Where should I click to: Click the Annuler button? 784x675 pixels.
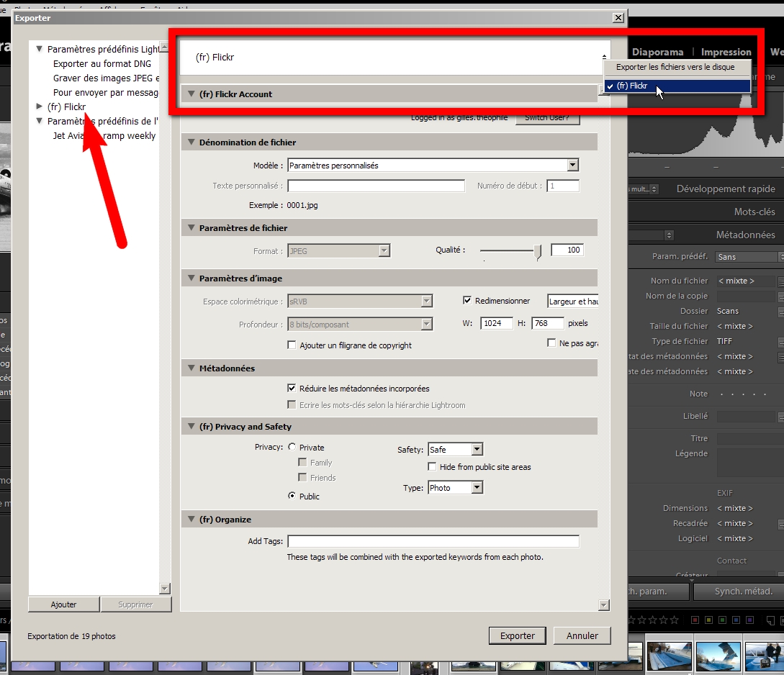pyautogui.click(x=582, y=635)
